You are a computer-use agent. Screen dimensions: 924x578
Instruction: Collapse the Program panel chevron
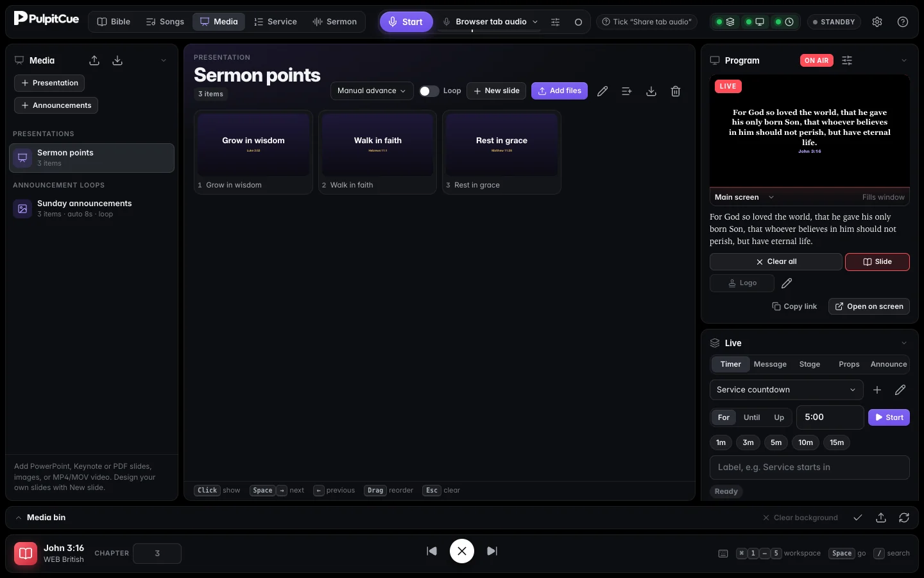904,60
